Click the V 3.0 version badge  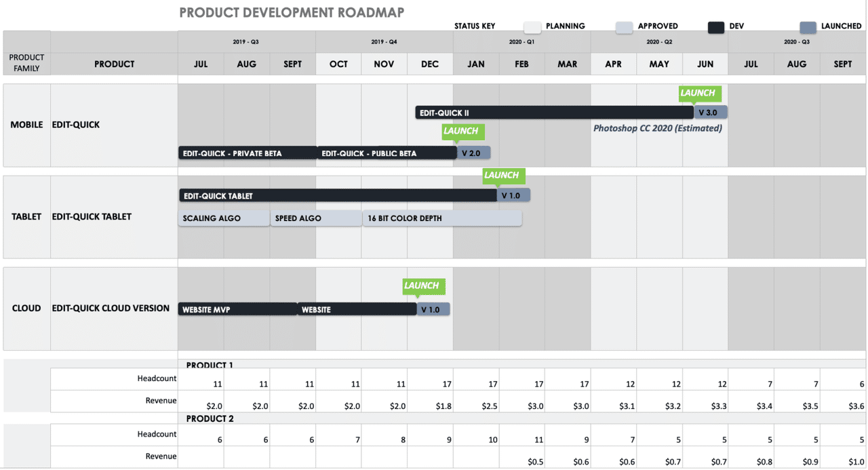[710, 112]
